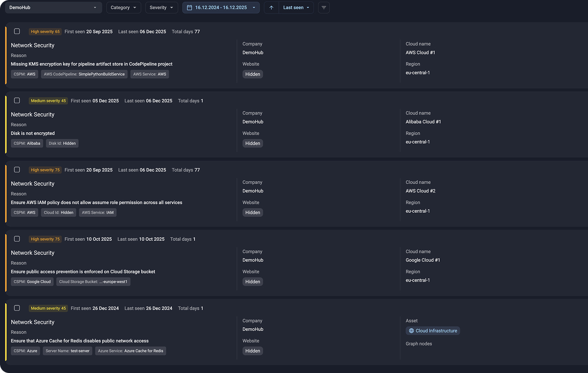Click the ascending sort arrow icon
The image size is (588, 373).
[271, 8]
